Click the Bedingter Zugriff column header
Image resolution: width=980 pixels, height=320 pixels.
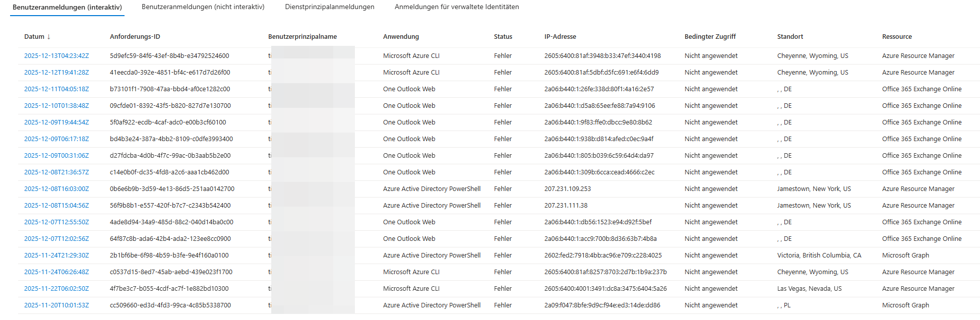(x=710, y=37)
